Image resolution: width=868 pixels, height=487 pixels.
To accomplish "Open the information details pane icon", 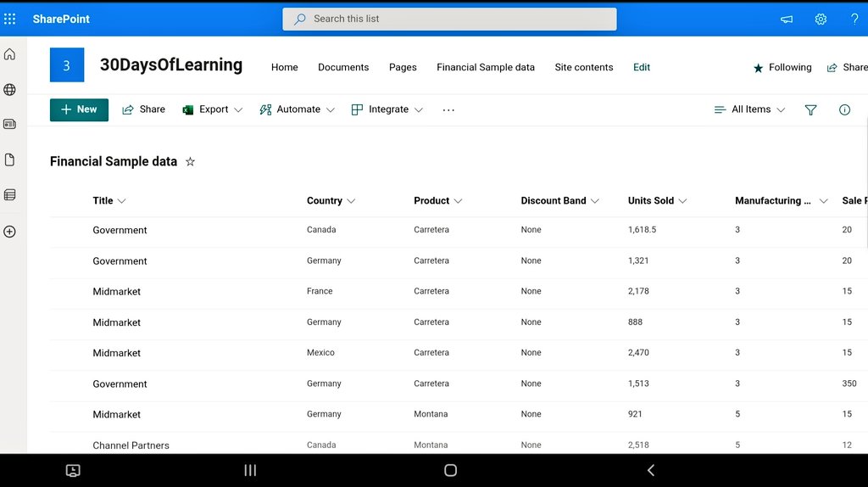I will (844, 109).
